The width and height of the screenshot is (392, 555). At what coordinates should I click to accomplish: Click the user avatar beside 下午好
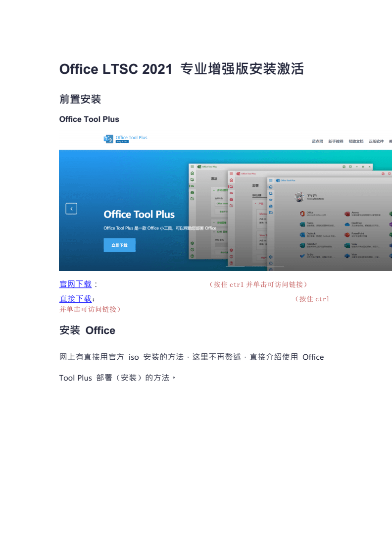coord(300,197)
